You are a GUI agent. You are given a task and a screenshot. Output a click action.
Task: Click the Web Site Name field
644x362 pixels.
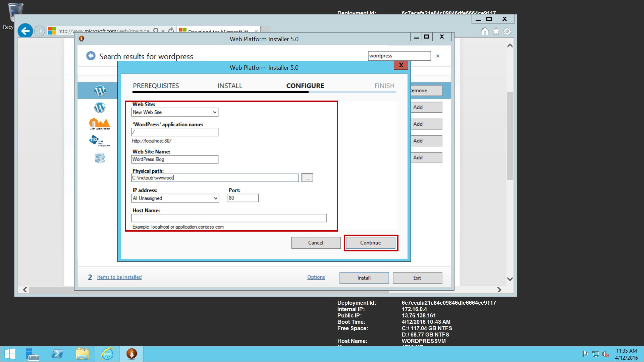(175, 159)
